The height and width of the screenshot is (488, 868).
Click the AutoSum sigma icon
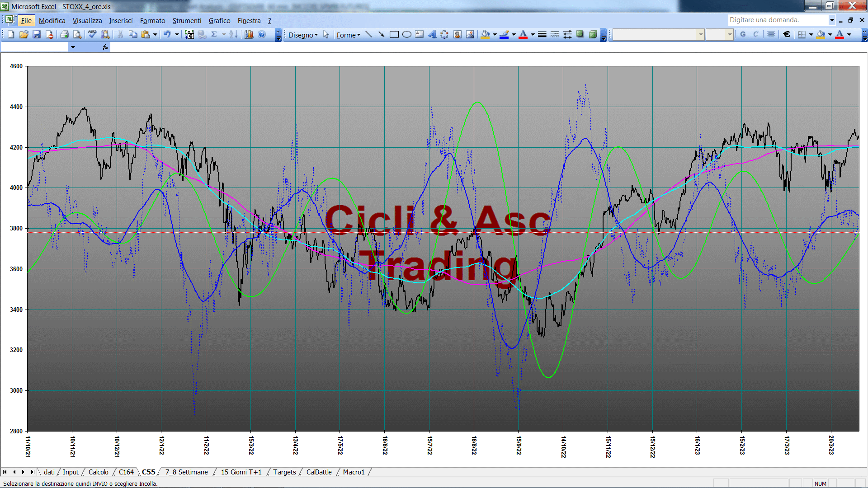pos(214,34)
